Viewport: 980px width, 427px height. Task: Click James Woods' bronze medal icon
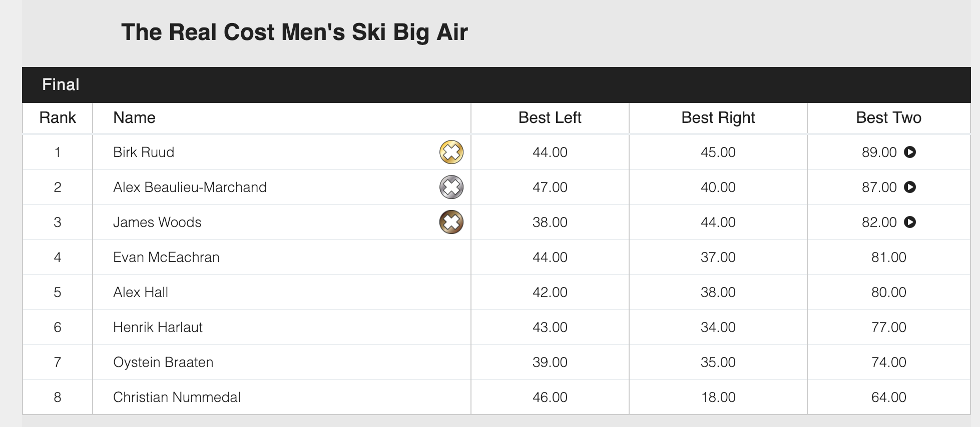pos(451,222)
